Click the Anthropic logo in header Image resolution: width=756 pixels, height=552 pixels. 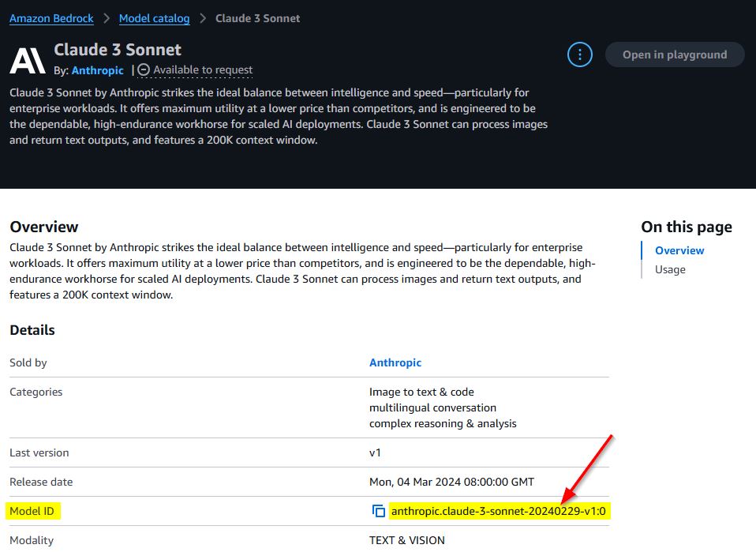[28, 61]
